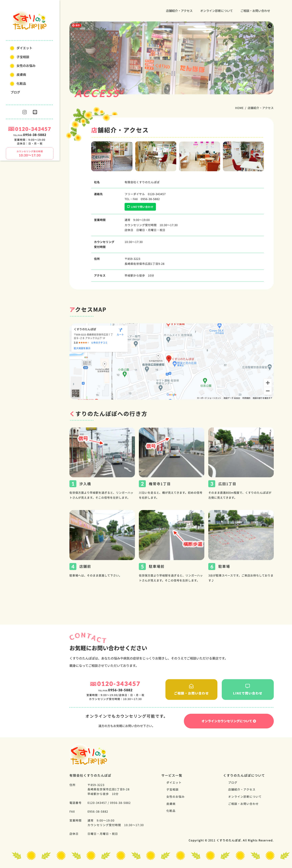Click the 地図の誤りを報告する link on the map
The width and height of the screenshot is (292, 868).
pyautogui.click(x=262, y=398)
